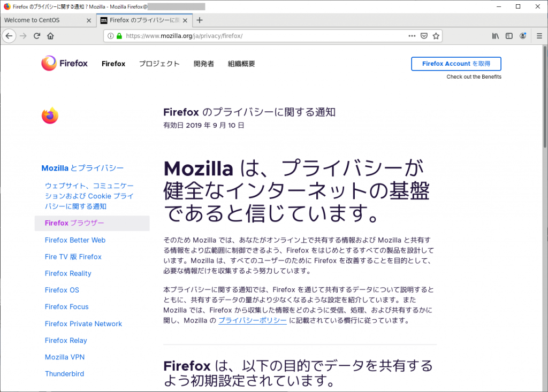Maximize the Firefox window
This screenshot has width=548, height=392.
518,6
